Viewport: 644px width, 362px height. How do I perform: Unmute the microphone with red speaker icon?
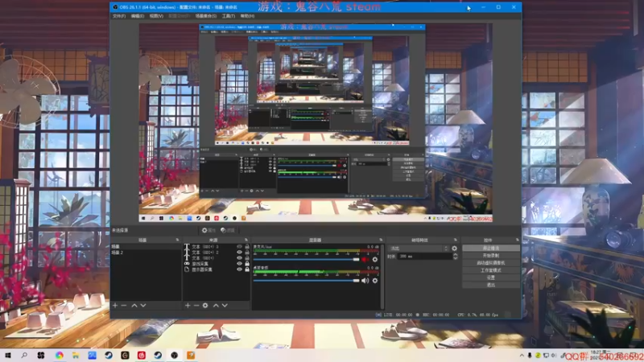point(365,259)
